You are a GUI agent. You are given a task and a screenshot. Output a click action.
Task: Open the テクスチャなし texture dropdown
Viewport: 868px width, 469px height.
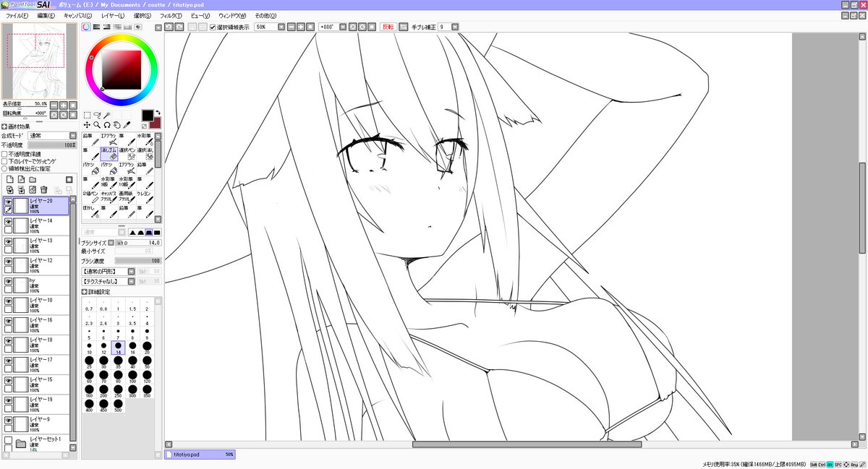tap(131, 280)
